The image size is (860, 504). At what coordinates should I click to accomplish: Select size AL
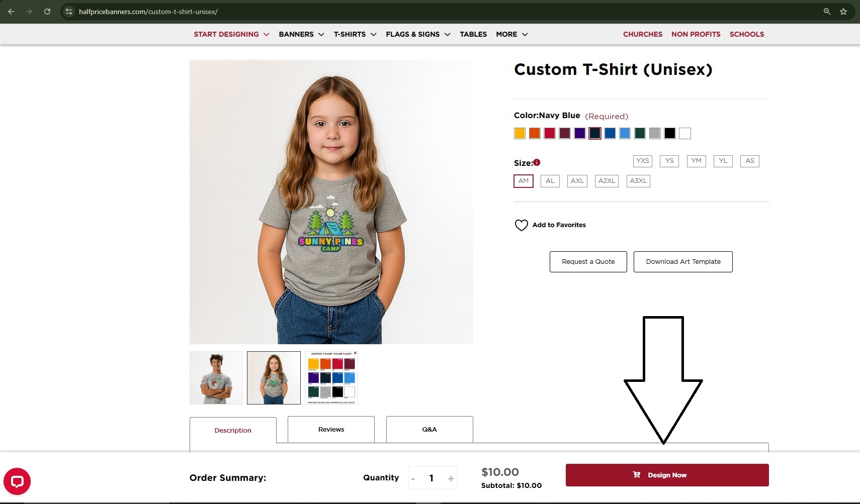point(550,181)
